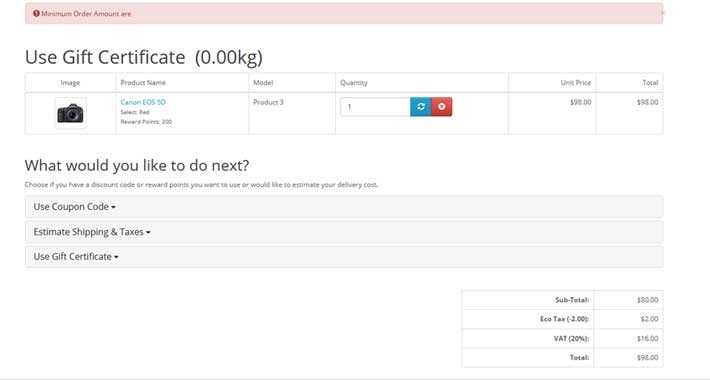This screenshot has height=380, width=710.
Task: Click the Unit Price column header
Action: [576, 83]
